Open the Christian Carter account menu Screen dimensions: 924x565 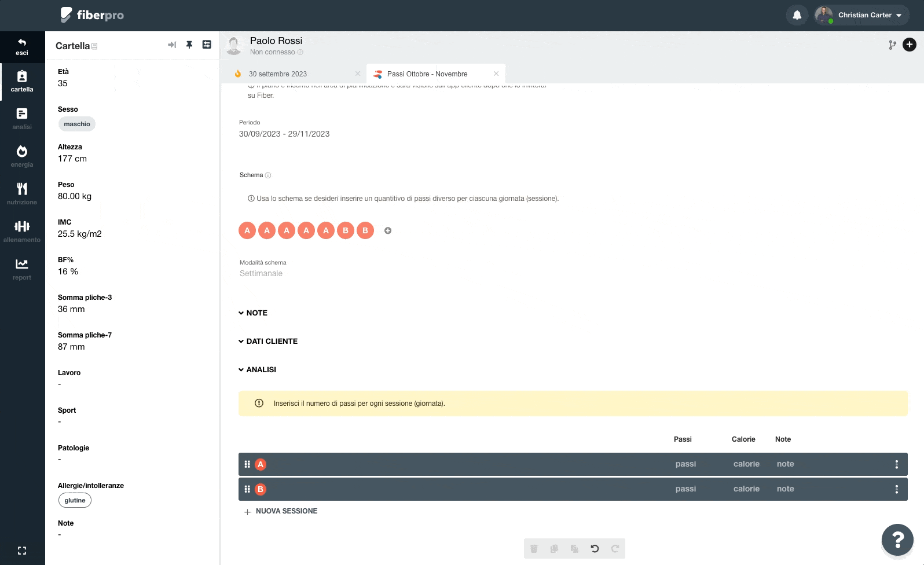861,15
